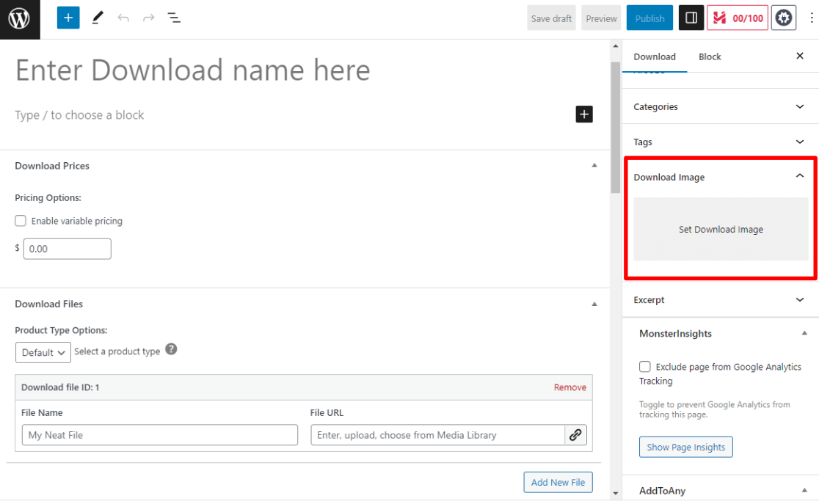The height and width of the screenshot is (504, 819).
Task: Collapse the Download Prices panel
Action: (x=594, y=165)
